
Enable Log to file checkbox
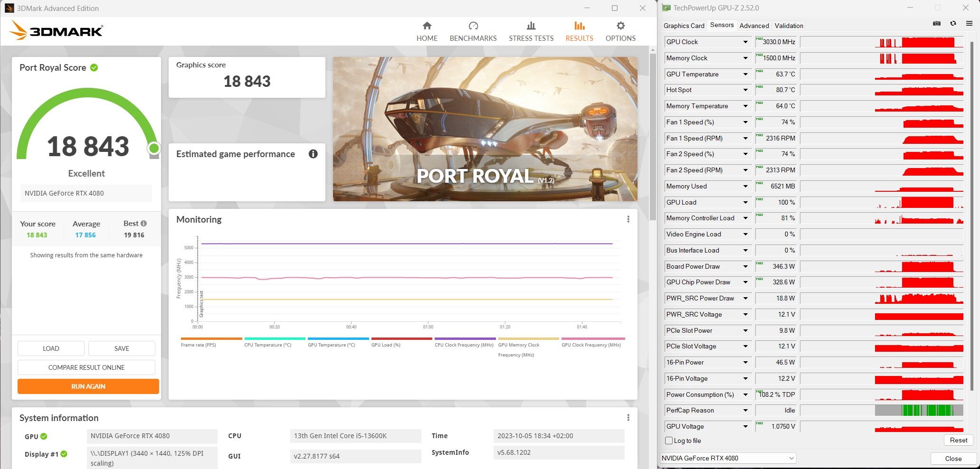tap(669, 441)
